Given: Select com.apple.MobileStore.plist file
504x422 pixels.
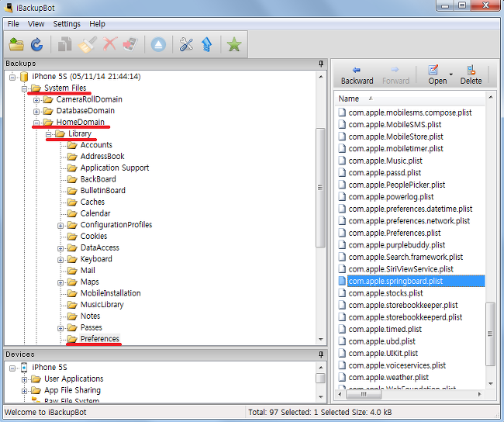Looking at the screenshot, I should point(395,137).
